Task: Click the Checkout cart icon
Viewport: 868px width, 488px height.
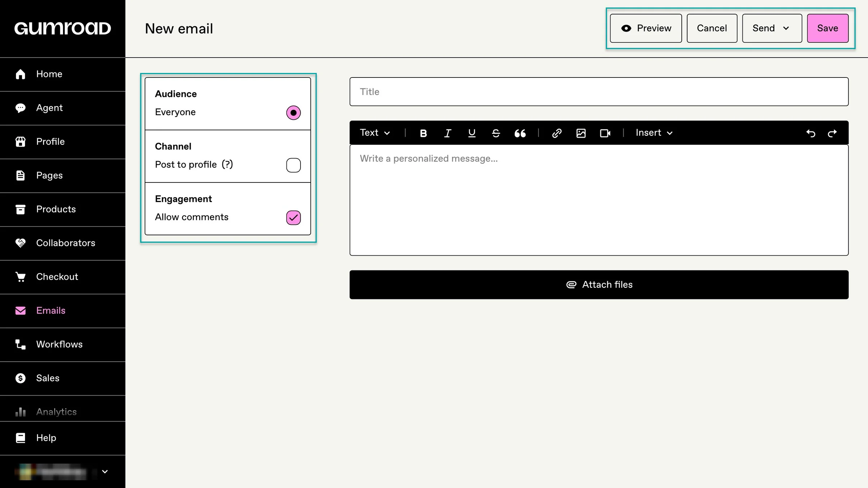Action: [x=21, y=277]
